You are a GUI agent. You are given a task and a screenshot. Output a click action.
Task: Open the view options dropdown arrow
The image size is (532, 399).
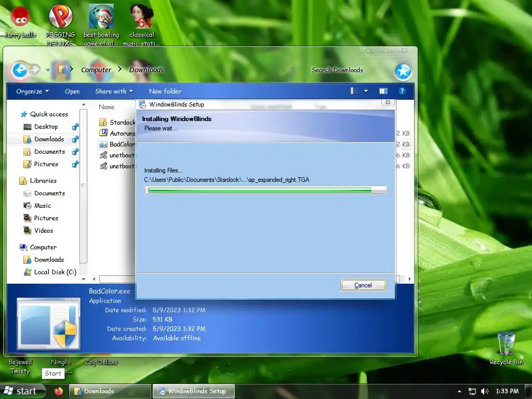point(366,91)
